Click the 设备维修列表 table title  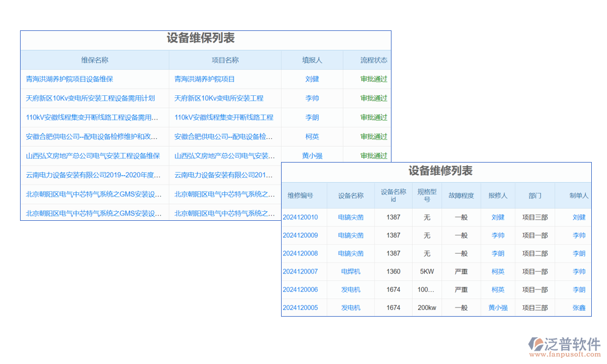click(x=440, y=171)
